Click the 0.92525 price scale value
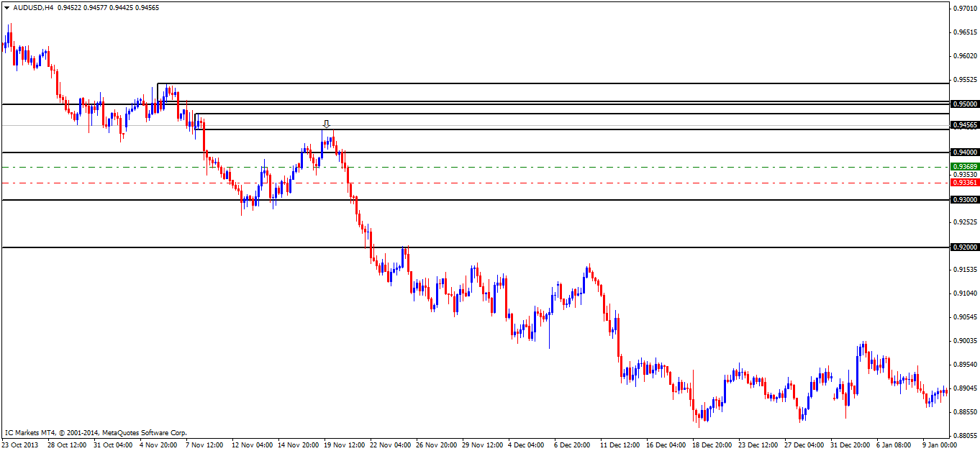This screenshot has height=451, width=980. point(965,222)
